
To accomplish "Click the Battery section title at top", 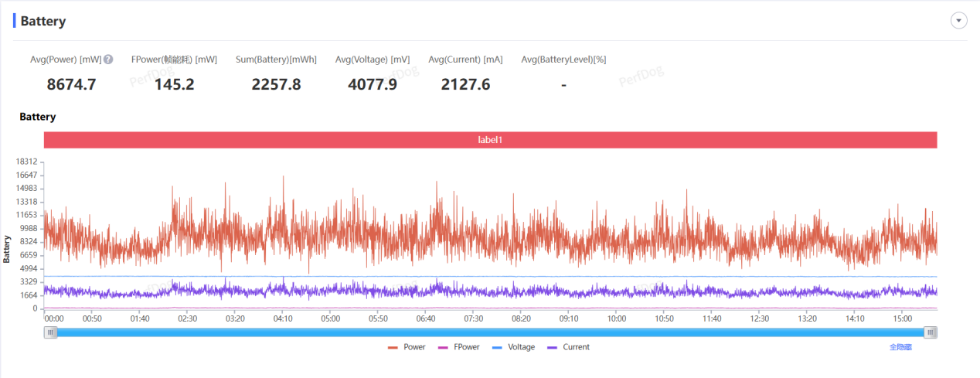I will tap(43, 21).
